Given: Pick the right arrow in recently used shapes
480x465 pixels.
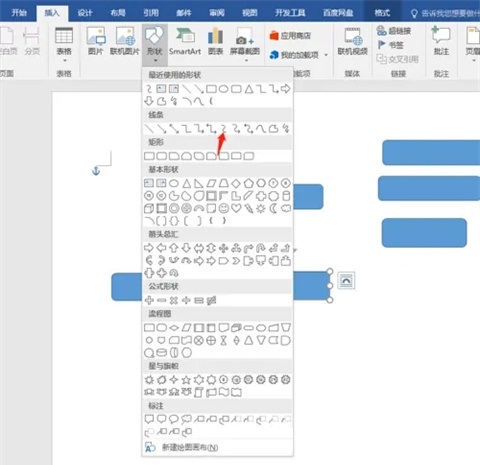Looking at the screenshot, I should click(x=286, y=89).
